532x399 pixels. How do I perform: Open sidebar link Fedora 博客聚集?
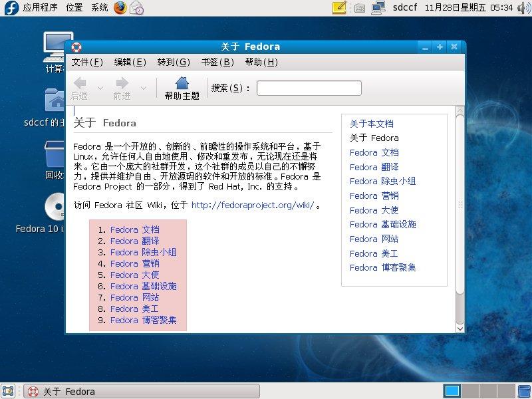pos(383,268)
